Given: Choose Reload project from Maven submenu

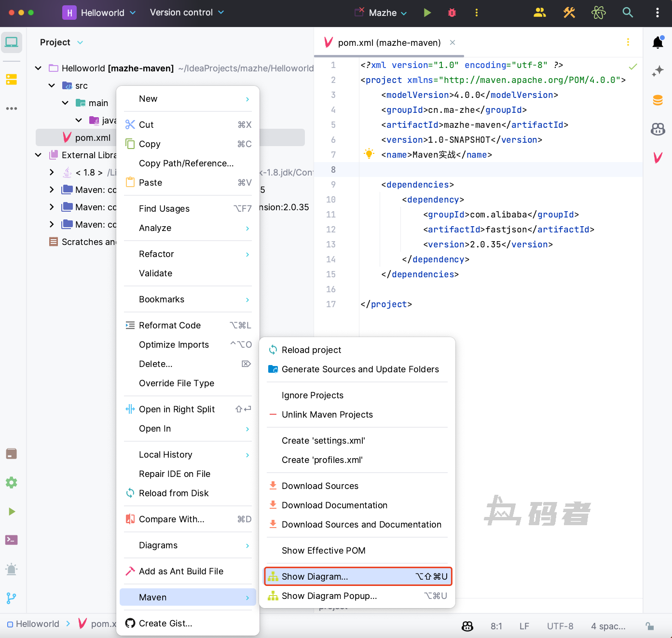Looking at the screenshot, I should click(x=311, y=350).
